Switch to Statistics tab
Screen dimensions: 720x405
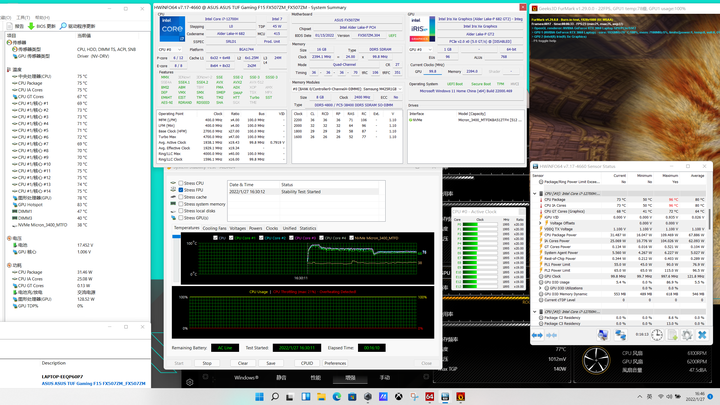pyautogui.click(x=308, y=228)
